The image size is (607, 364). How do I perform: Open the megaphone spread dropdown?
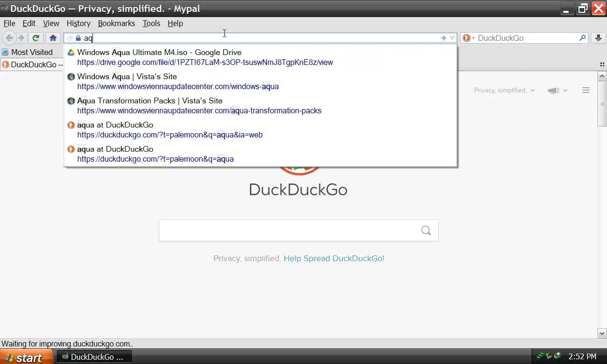pos(558,91)
